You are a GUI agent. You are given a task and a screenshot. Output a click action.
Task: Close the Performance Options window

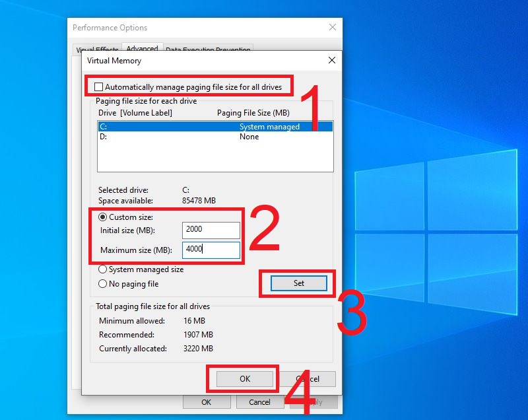click(331, 28)
